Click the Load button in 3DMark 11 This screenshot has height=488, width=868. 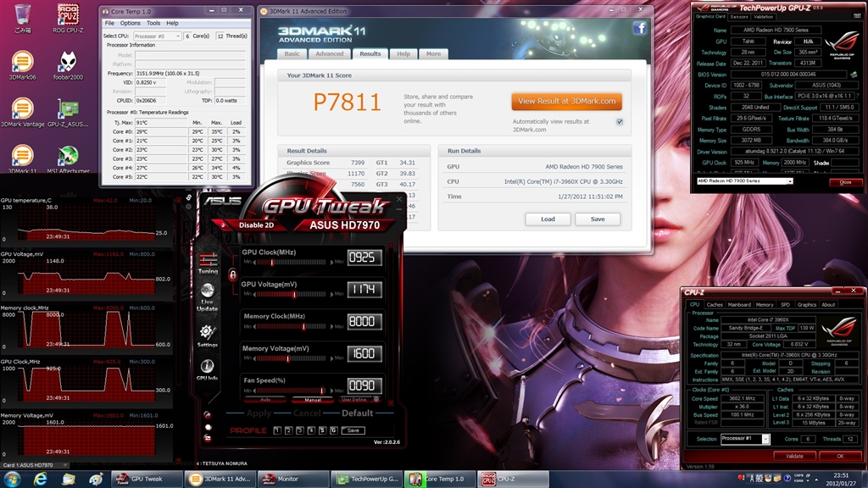point(548,219)
